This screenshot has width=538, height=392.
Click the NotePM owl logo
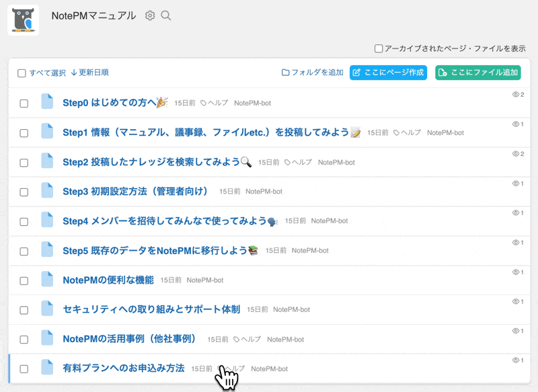pos(23,20)
